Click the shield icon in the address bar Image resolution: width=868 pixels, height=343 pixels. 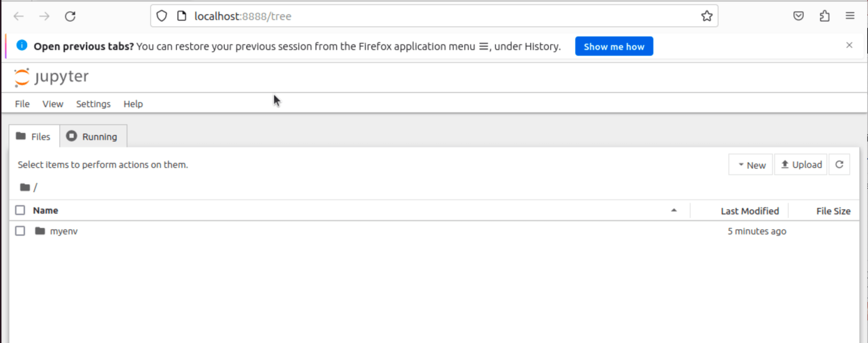coord(161,16)
